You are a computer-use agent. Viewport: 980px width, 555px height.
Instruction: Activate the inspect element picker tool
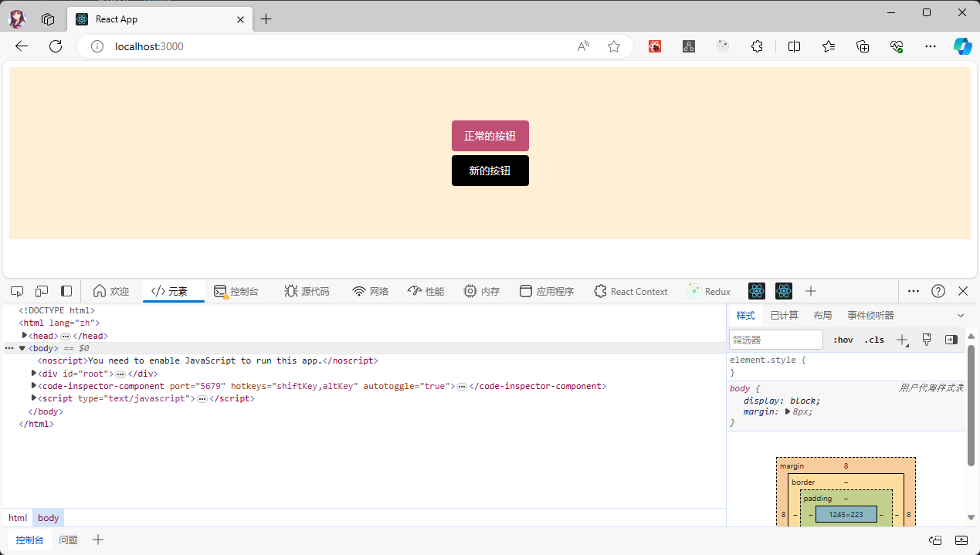point(17,291)
